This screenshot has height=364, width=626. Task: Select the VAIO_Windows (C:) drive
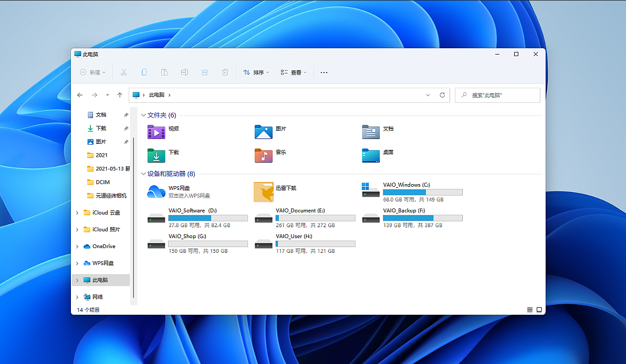click(412, 192)
